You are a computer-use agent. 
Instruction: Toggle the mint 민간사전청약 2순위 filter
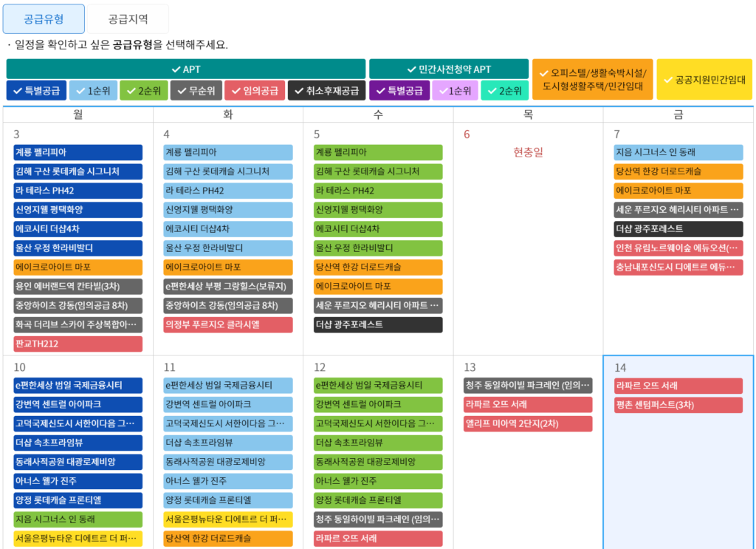[x=505, y=91]
